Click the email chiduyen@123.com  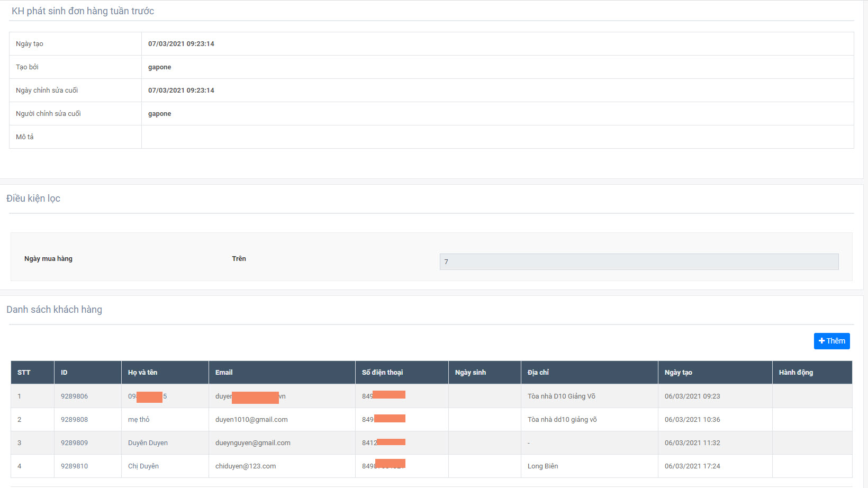[246, 466]
